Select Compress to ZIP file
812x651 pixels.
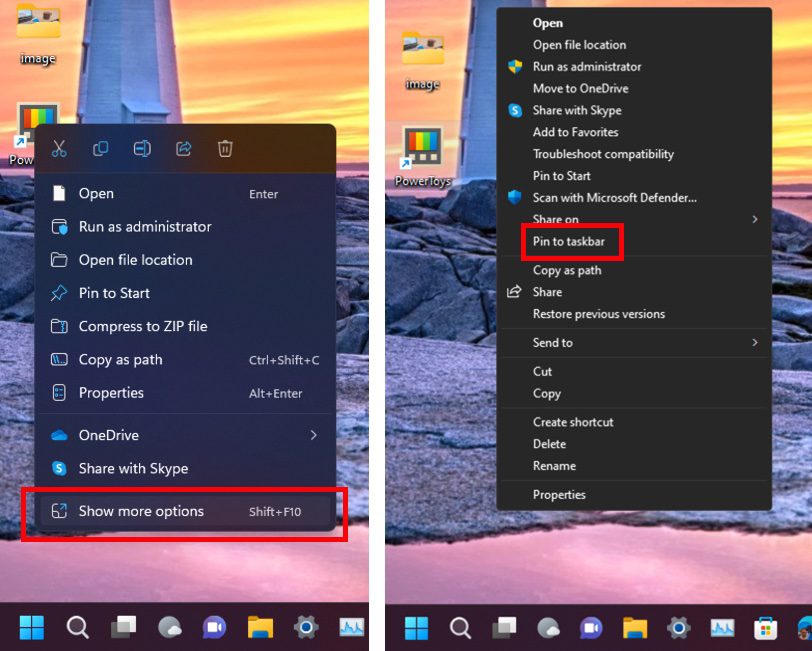[x=143, y=326]
